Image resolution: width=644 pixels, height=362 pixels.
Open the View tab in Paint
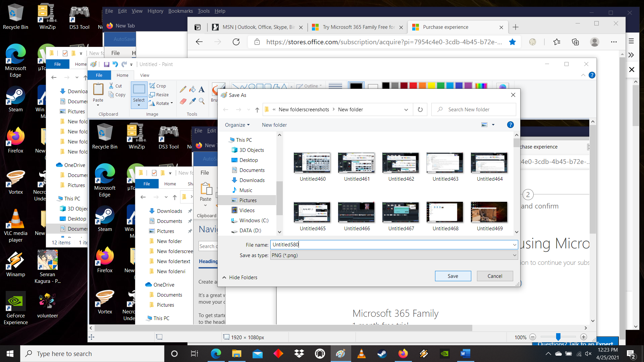point(144,75)
